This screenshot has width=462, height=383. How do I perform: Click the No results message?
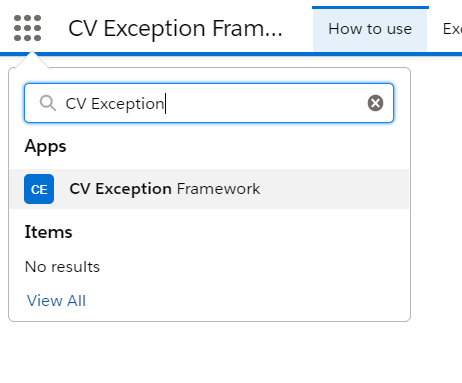tap(62, 267)
